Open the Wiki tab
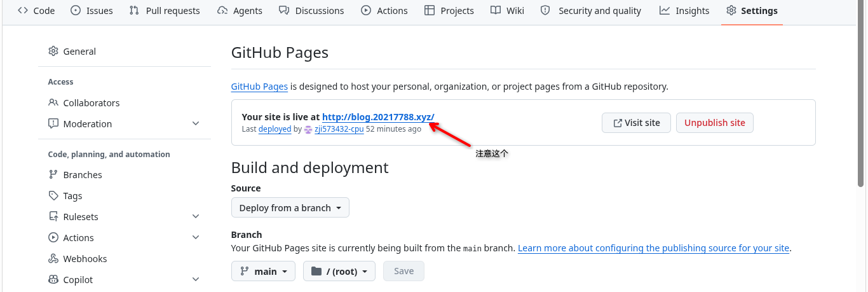This screenshot has width=868, height=292. [508, 11]
